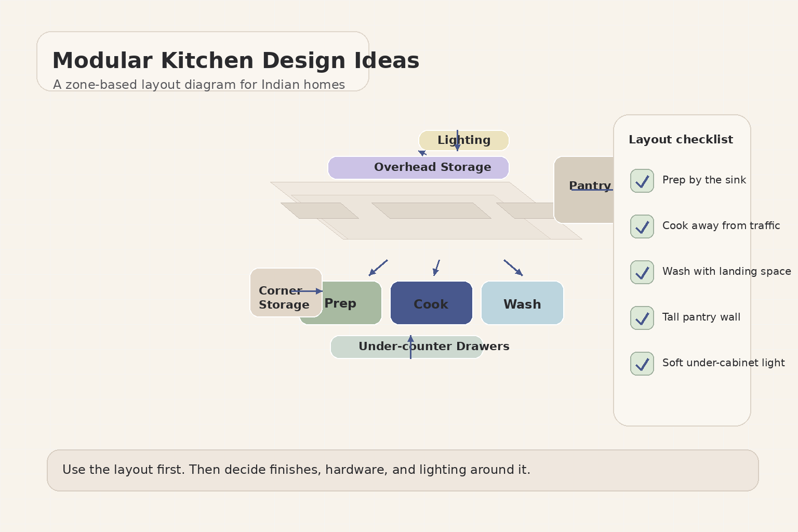Select the Corner Storage box
The width and height of the screenshot is (798, 532).
pyautogui.click(x=286, y=292)
